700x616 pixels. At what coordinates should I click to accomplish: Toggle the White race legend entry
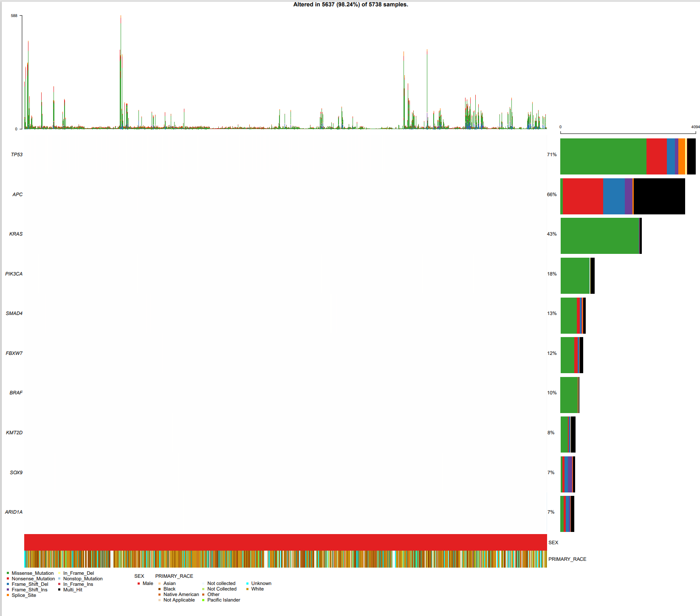point(247,589)
